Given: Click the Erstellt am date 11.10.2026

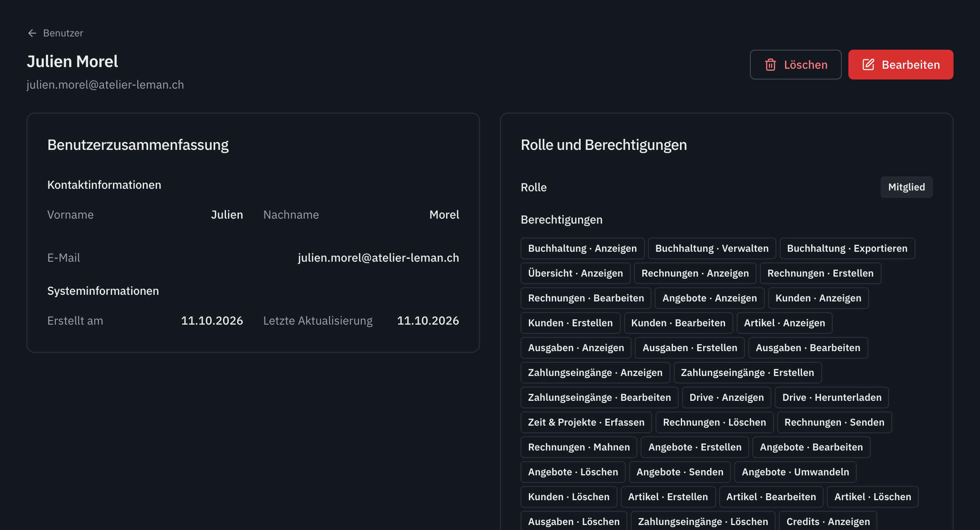Looking at the screenshot, I should (x=212, y=320).
